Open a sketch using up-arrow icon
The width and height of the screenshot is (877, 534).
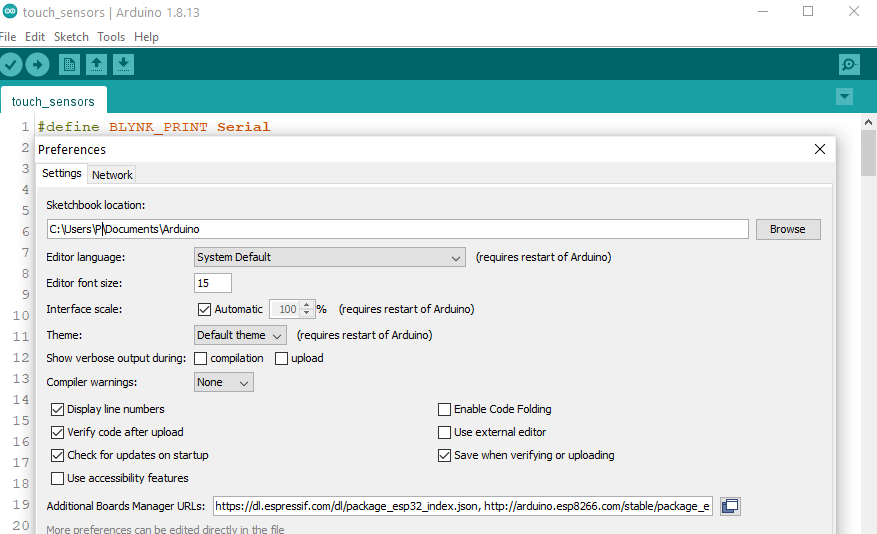(96, 65)
